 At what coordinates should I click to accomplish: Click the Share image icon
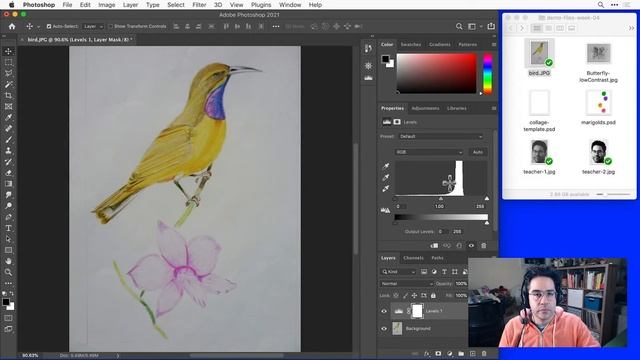tap(491, 26)
